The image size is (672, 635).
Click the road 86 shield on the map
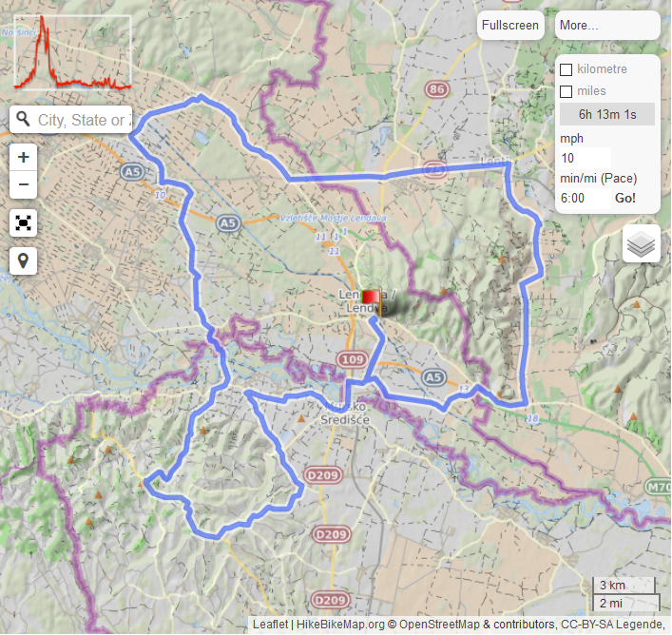coord(436,90)
